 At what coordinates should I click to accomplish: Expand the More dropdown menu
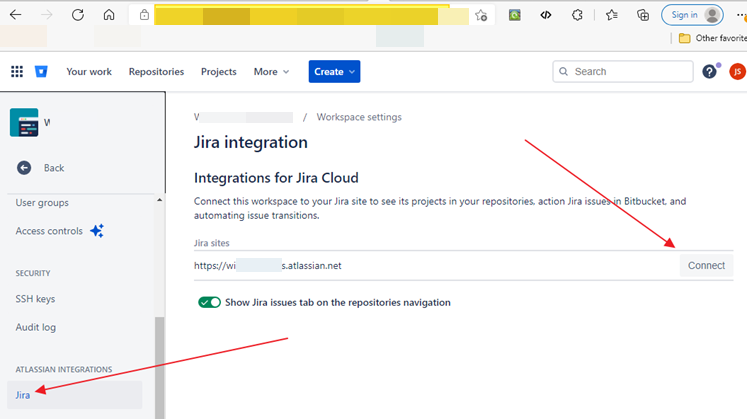(x=272, y=71)
